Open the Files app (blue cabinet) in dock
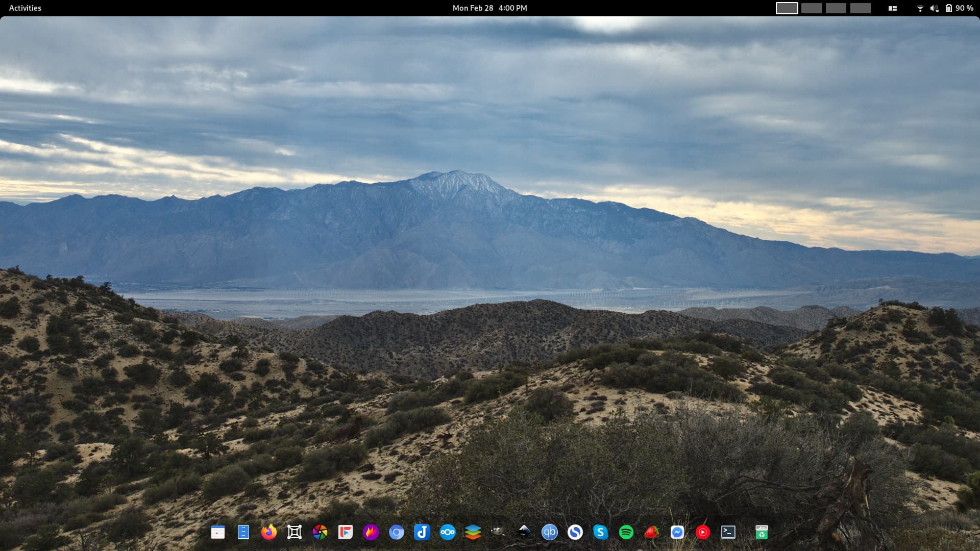This screenshot has width=980, height=551. [x=243, y=532]
